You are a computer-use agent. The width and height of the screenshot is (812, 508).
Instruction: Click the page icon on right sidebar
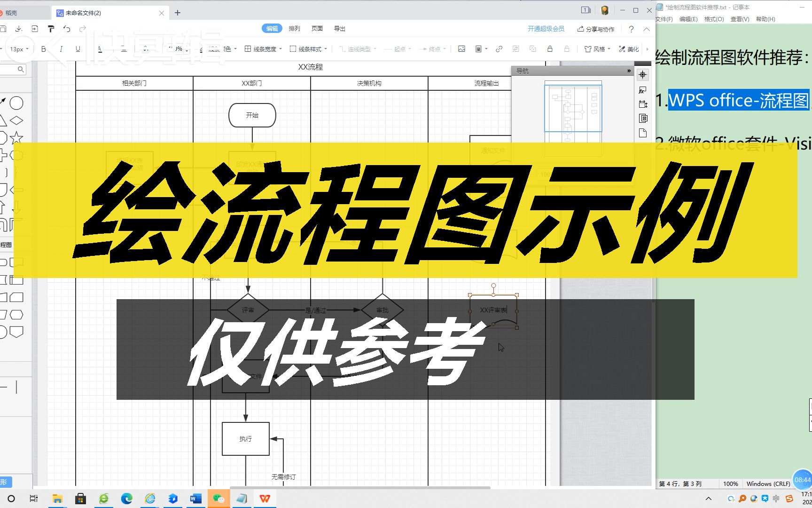(x=643, y=133)
